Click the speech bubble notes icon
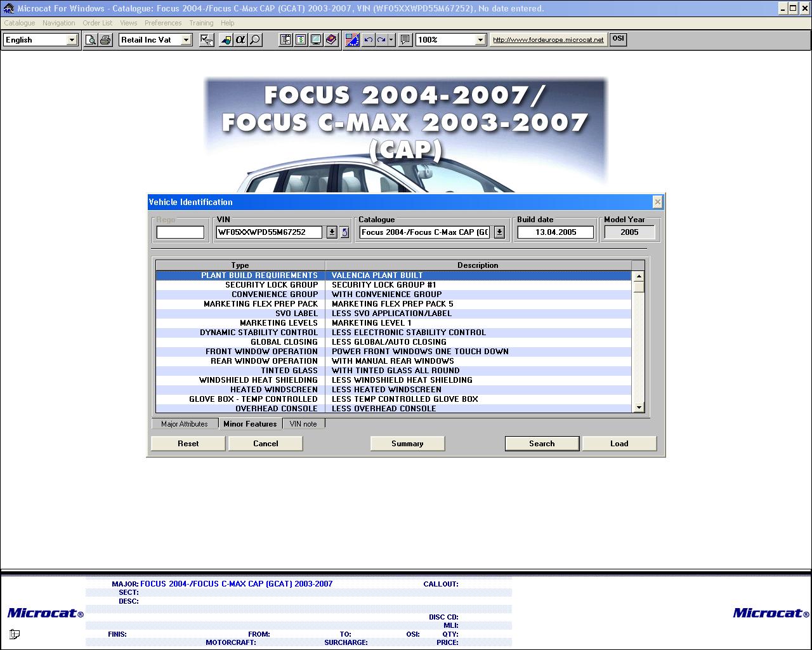Screen dimensions: 812x650 (405, 40)
